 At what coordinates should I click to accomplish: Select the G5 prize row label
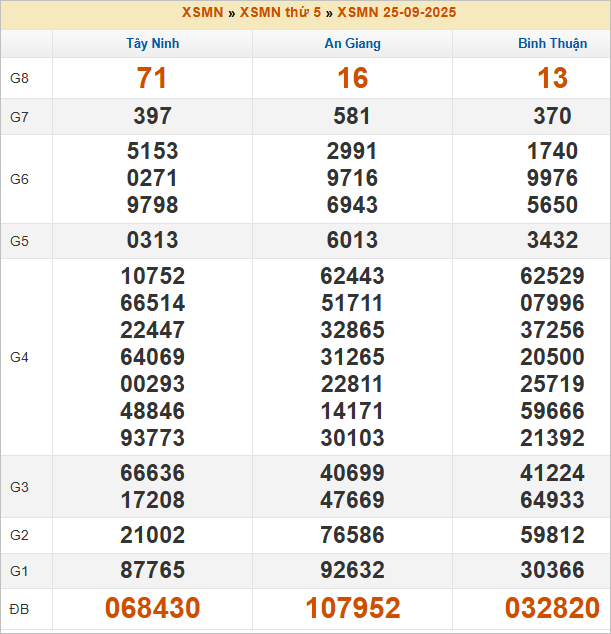(20, 241)
